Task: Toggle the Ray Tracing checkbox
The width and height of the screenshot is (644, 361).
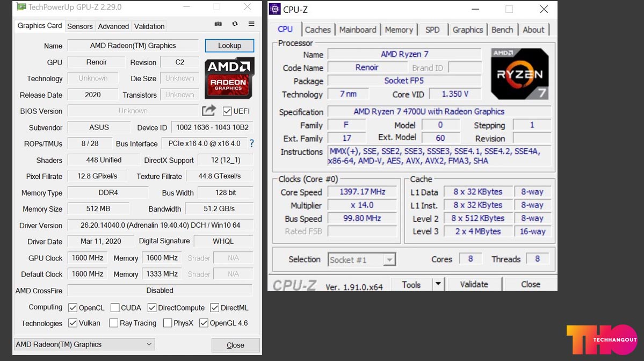Action: click(114, 323)
